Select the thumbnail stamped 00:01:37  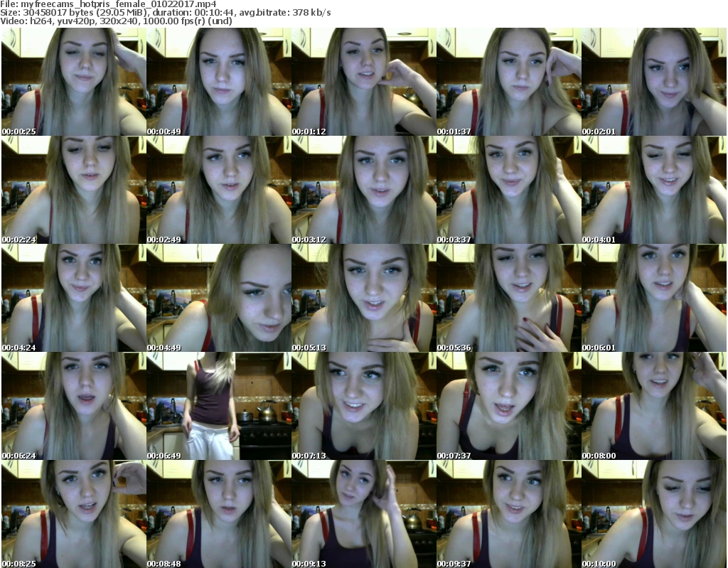click(x=509, y=82)
